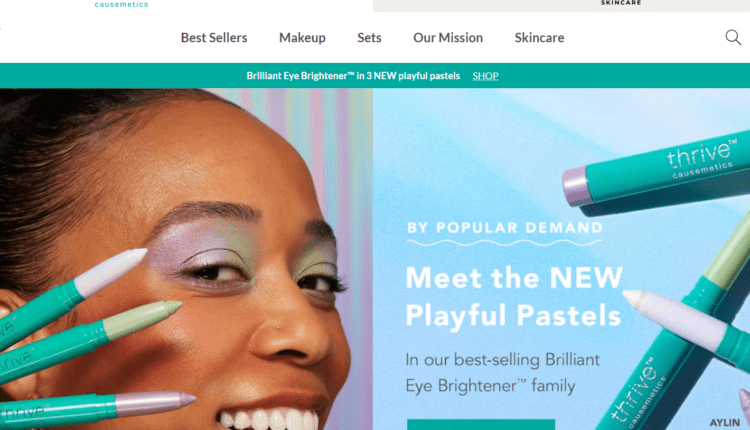Open the search magnifying glass icon
The width and height of the screenshot is (750, 430).
(x=733, y=37)
